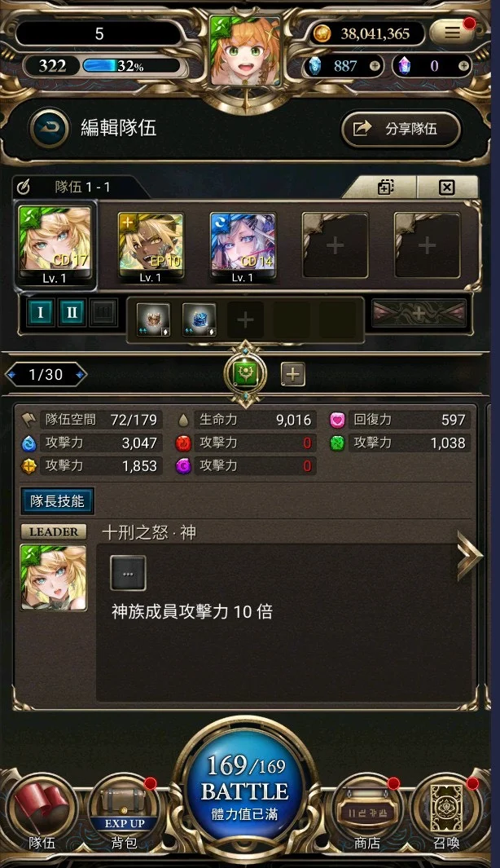This screenshot has width=500, height=868.
Task: Click the plus button beside the green emblem
Action: point(292,375)
